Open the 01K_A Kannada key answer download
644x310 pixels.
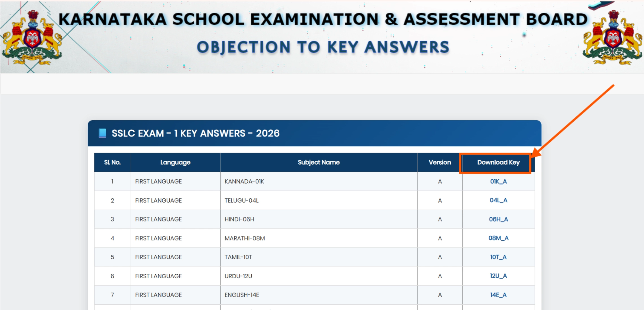[x=498, y=181]
